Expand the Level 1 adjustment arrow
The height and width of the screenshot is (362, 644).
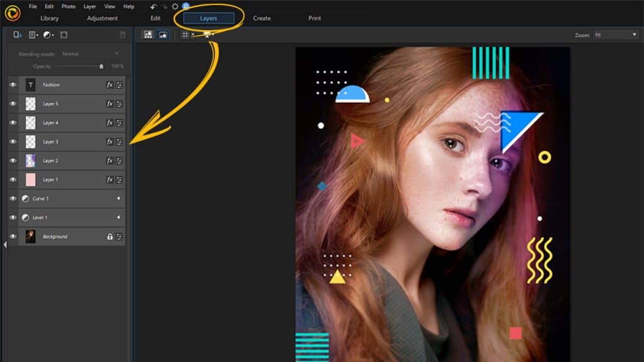[x=118, y=217]
